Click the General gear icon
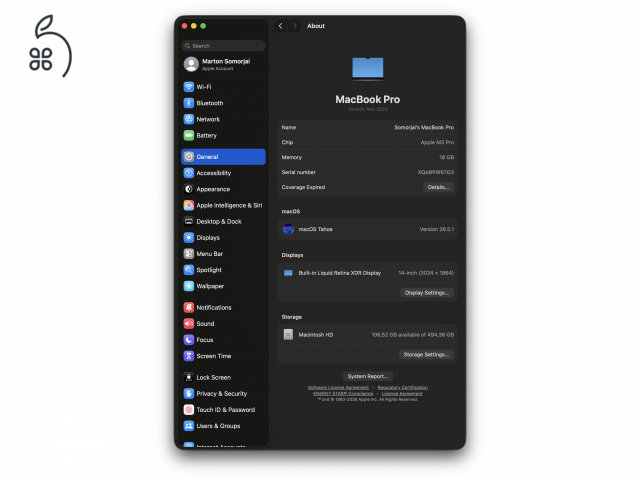Screen dimensions: 640x480 point(189,157)
